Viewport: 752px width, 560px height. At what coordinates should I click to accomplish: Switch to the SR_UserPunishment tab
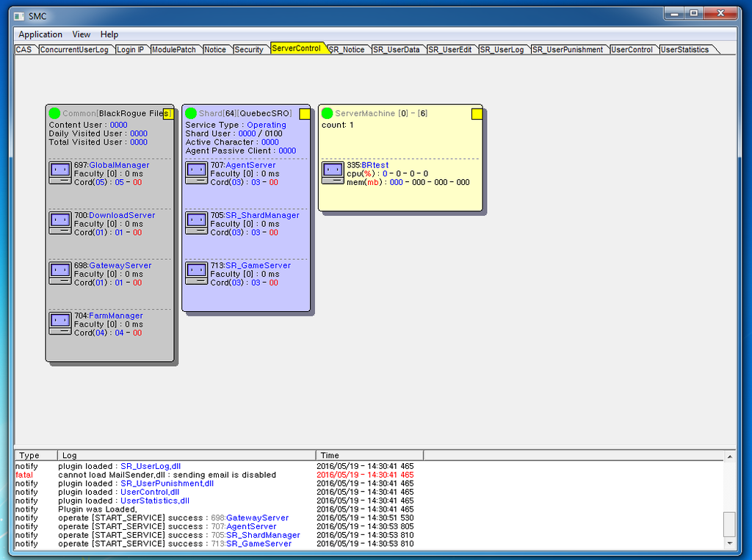click(568, 50)
